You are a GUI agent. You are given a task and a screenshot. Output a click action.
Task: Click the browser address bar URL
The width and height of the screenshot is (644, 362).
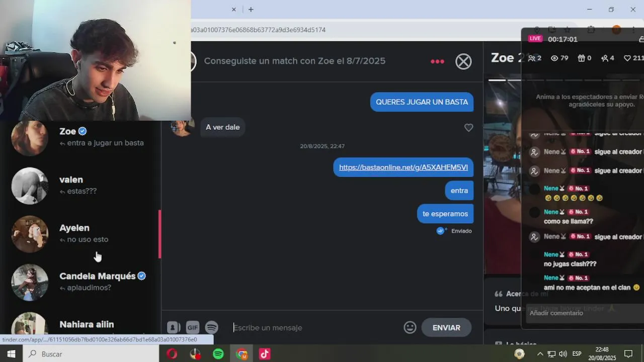coord(258,30)
